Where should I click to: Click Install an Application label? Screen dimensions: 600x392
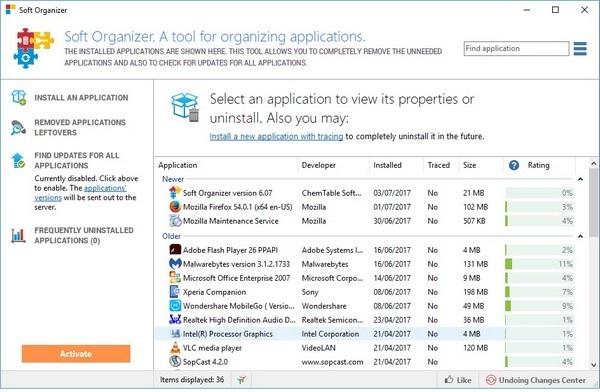click(x=81, y=98)
